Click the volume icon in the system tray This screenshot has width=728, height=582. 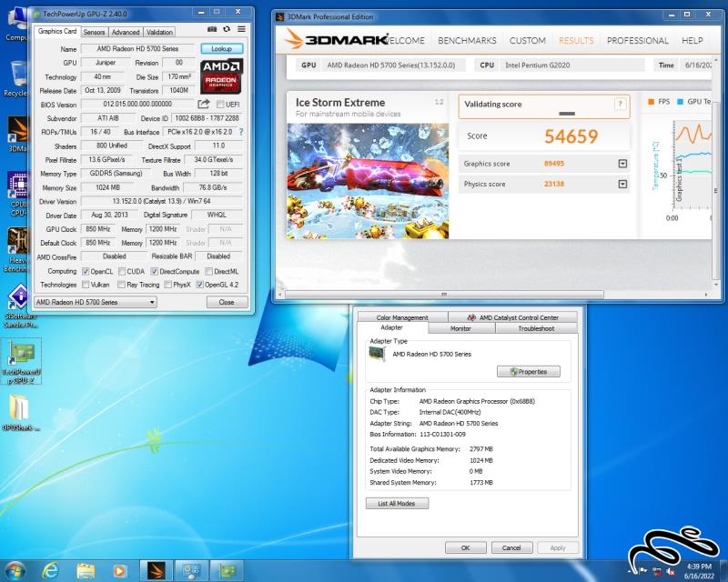pos(670,571)
